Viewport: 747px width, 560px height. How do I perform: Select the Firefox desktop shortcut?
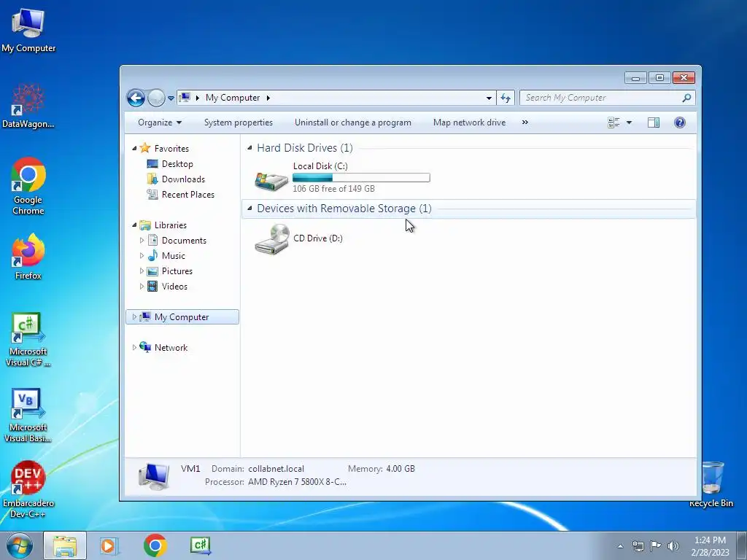[x=28, y=256]
